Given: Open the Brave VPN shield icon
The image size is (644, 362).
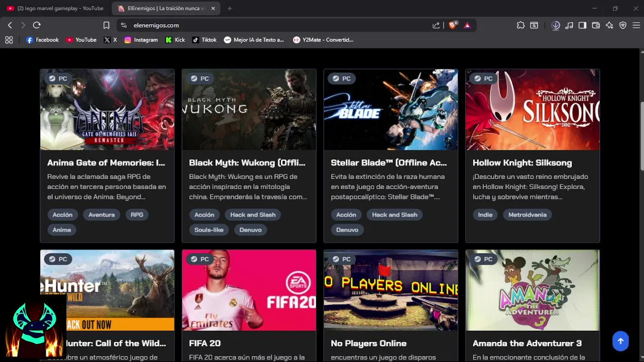Looking at the screenshot, I should coord(623,25).
